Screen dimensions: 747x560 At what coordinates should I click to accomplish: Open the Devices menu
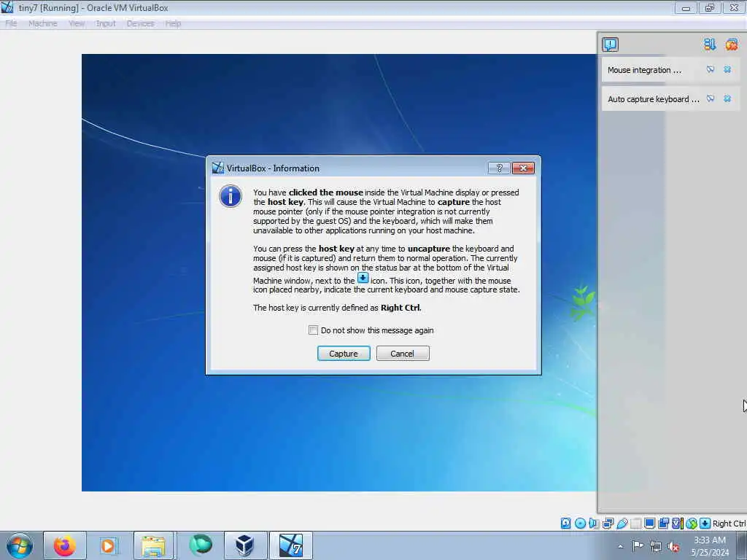pos(140,23)
